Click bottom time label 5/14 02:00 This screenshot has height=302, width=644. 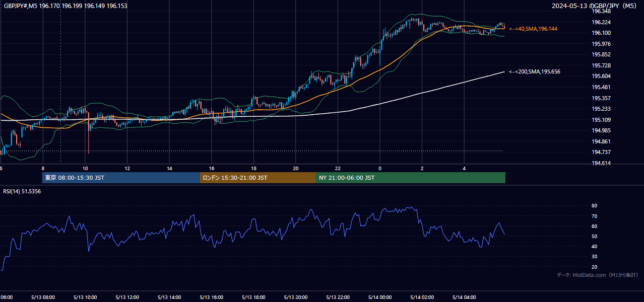[422, 297]
